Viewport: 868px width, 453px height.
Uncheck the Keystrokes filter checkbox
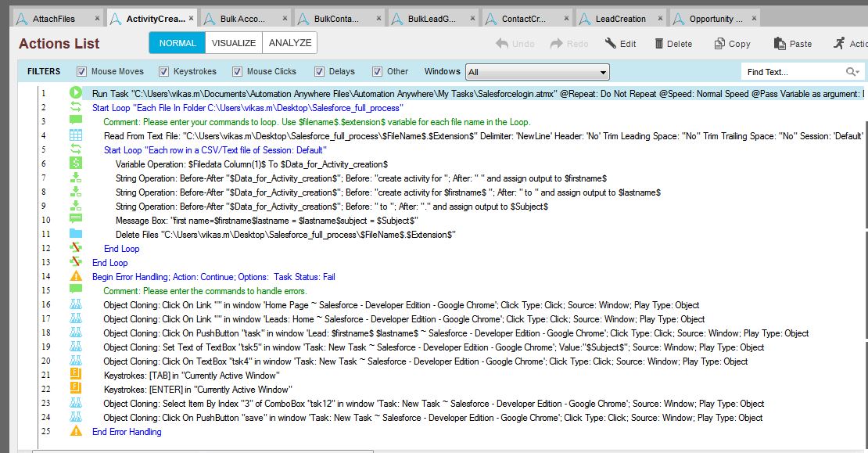(x=163, y=72)
